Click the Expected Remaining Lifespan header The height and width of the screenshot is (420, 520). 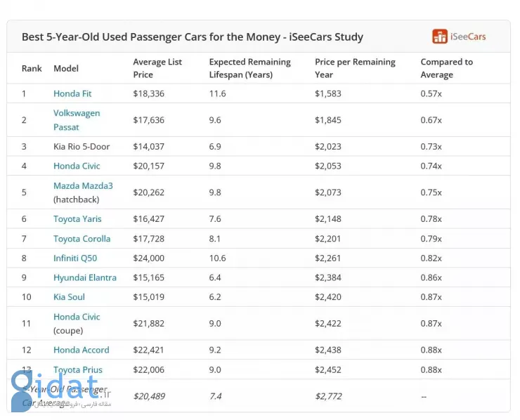[x=249, y=68]
